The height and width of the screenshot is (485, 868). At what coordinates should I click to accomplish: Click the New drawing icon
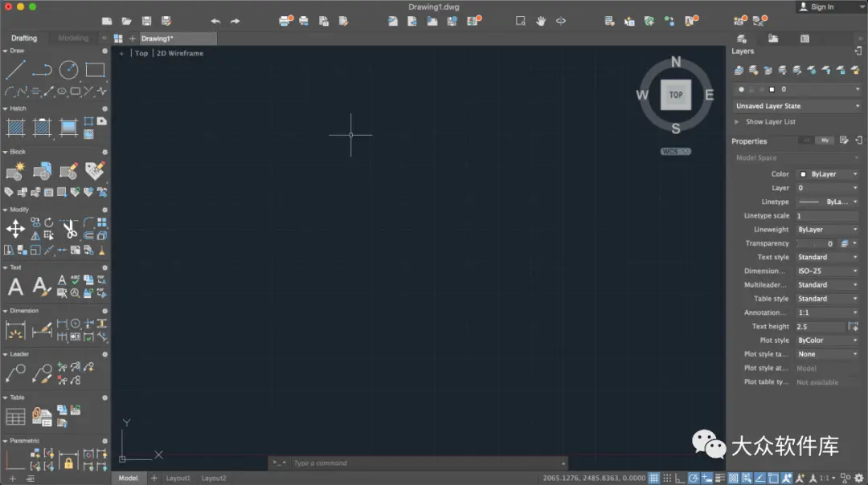tap(107, 21)
